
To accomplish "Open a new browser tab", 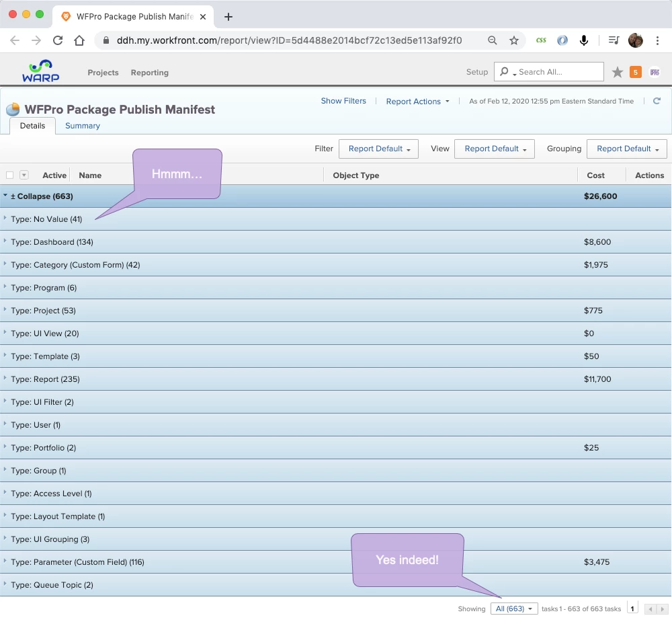I will point(228,17).
